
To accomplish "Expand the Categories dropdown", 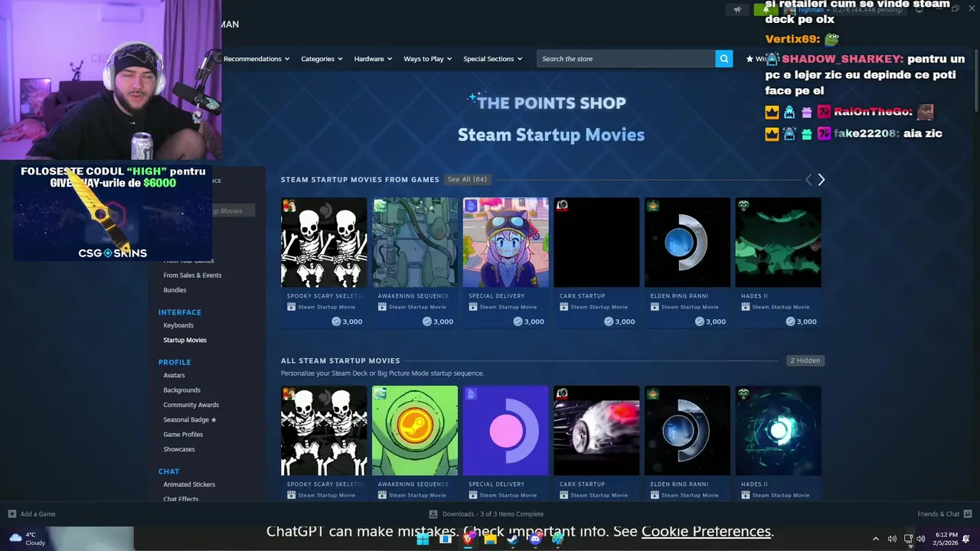I will pyautogui.click(x=322, y=59).
